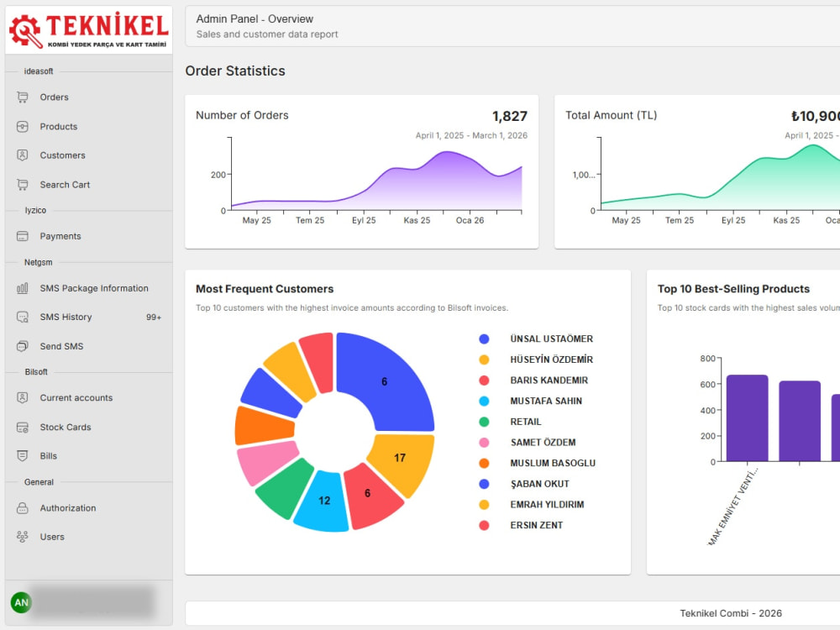Click the green AN user avatar
This screenshot has width=840, height=630.
pos(22,602)
